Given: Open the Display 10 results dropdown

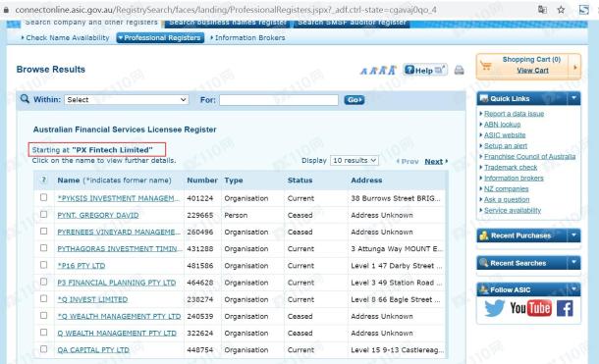Looking at the screenshot, I should pos(354,160).
